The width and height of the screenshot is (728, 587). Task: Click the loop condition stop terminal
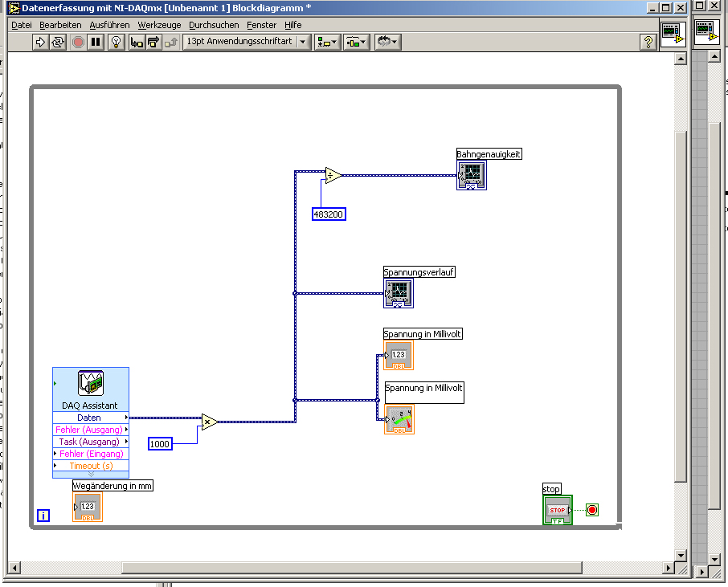pos(592,510)
